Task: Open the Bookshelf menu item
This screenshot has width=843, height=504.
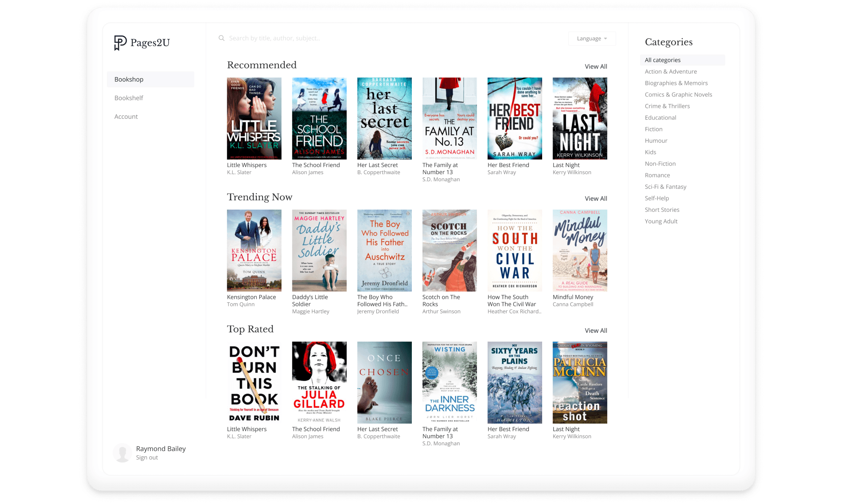Action: pos(129,98)
